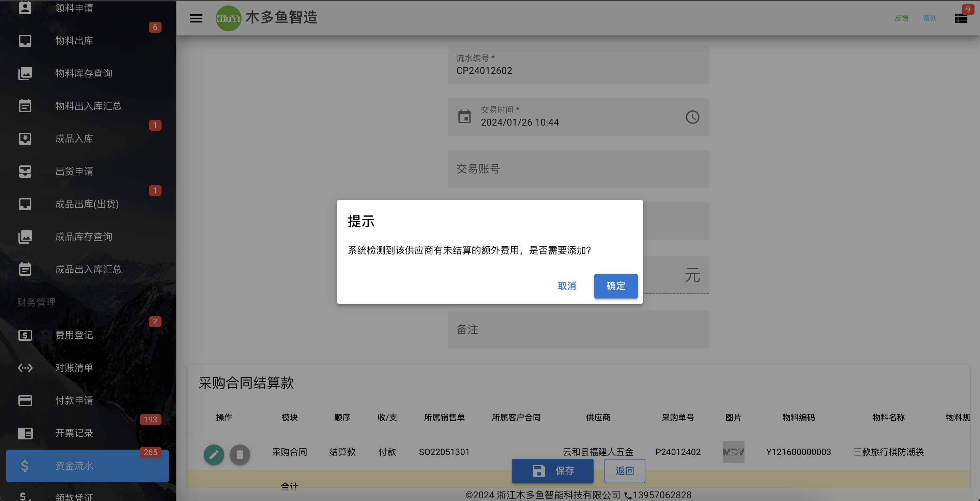Open the calendar icon beside 交易时间
Screen dimensions: 980x501
click(x=464, y=117)
